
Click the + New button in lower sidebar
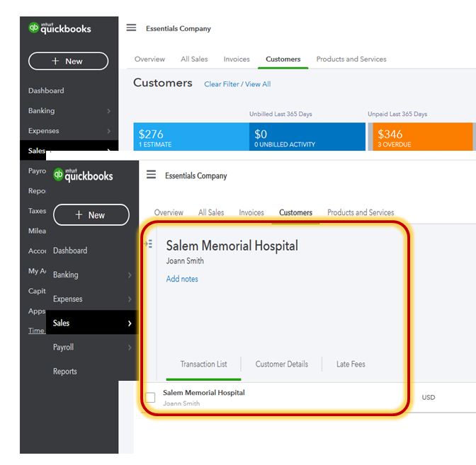91,215
